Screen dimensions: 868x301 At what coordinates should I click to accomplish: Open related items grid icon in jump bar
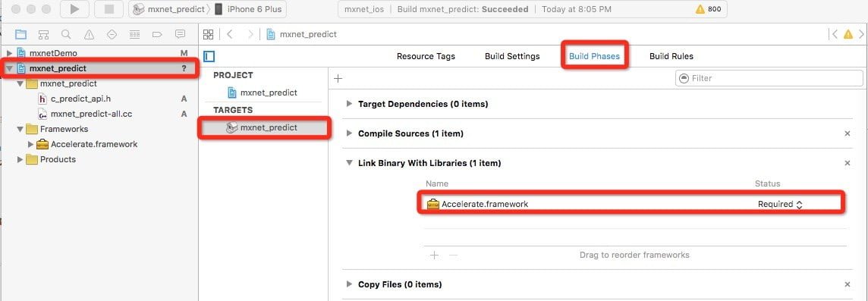coord(208,34)
